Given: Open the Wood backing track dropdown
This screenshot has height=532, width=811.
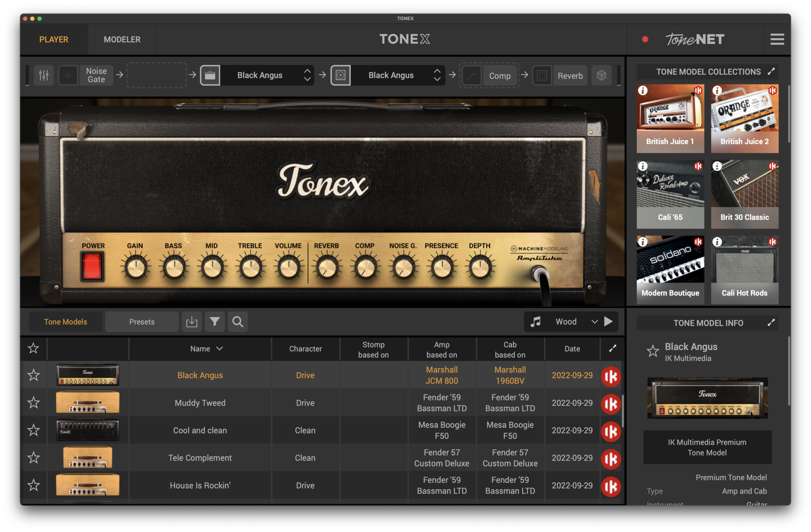Looking at the screenshot, I should click(x=594, y=321).
